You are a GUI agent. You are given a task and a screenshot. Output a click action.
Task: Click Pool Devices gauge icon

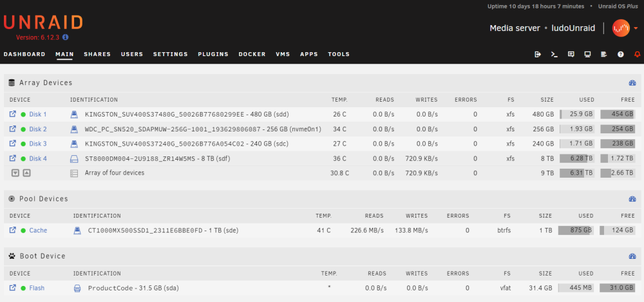pyautogui.click(x=632, y=199)
